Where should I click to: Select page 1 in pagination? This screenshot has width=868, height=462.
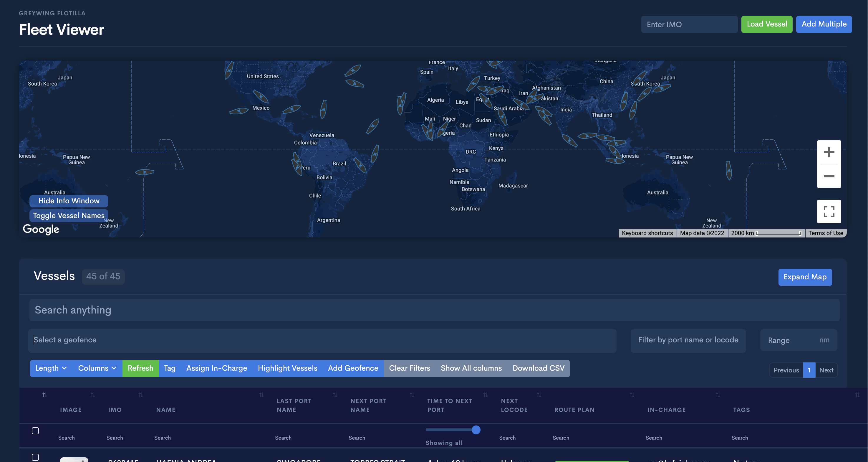[x=809, y=370]
